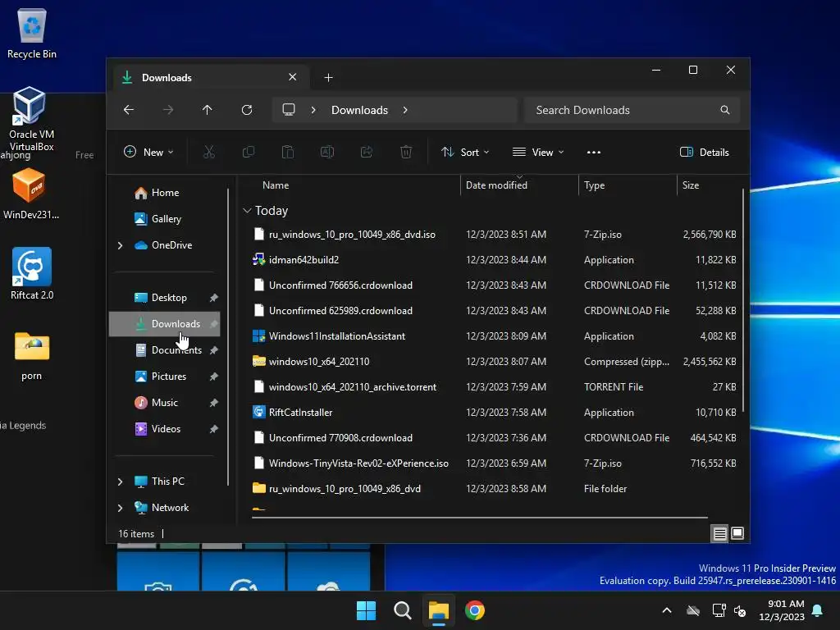Viewport: 840px width, 630px height.
Task: Open the New dropdown menu
Action: click(x=148, y=152)
